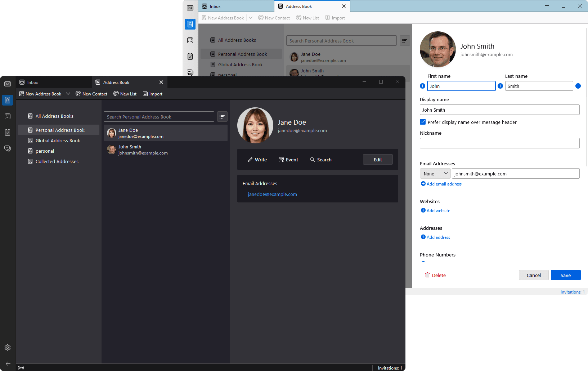Click the Search Personal Address Book field

click(158, 116)
